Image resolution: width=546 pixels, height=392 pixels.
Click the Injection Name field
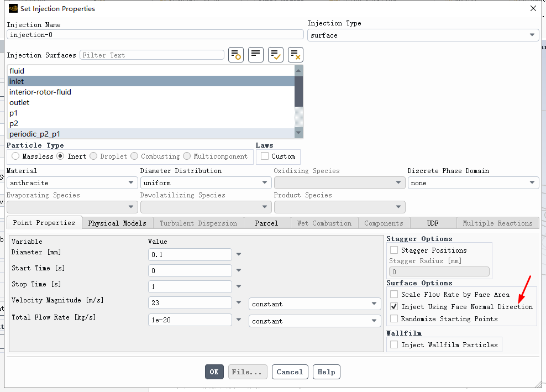[x=155, y=34]
